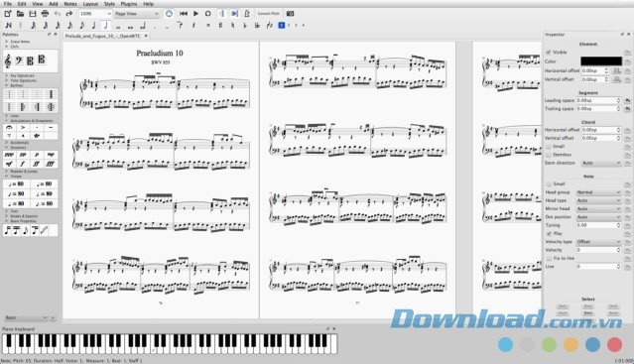Pick the treble clef from the Clefs palette
634x364 pixels.
[8, 61]
